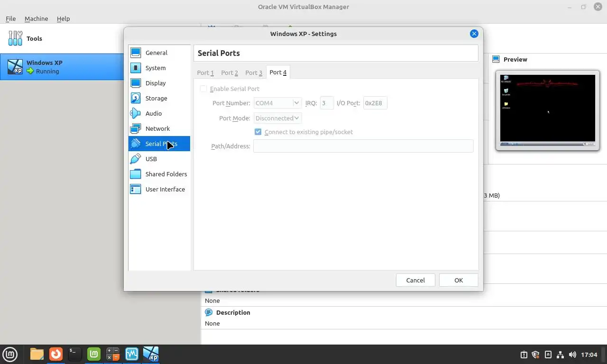The height and width of the screenshot is (364, 607).
Task: Confirm settings with the OK button
Action: [459, 280]
